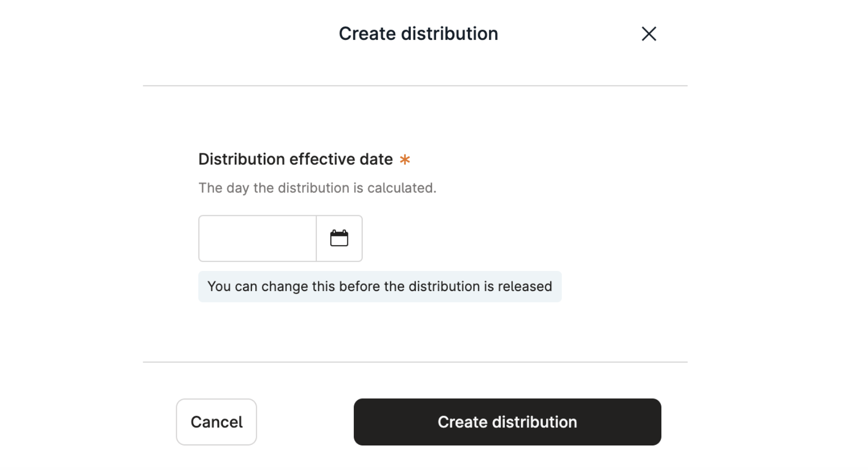Screen dimensions: 868x470
Task: Click the info banner about changing date
Action: tap(379, 287)
